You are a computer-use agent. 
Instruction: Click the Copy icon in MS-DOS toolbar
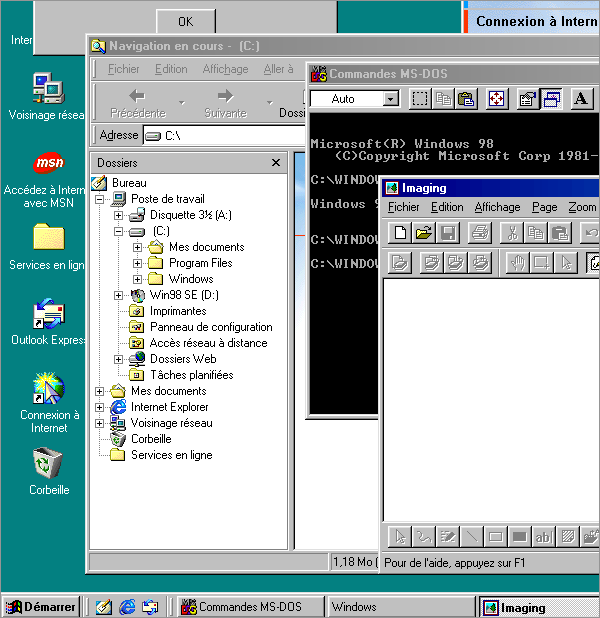coord(443,99)
